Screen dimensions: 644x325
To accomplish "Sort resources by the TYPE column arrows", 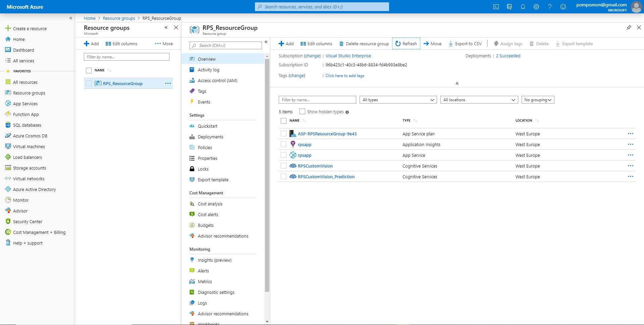I will pos(415,121).
